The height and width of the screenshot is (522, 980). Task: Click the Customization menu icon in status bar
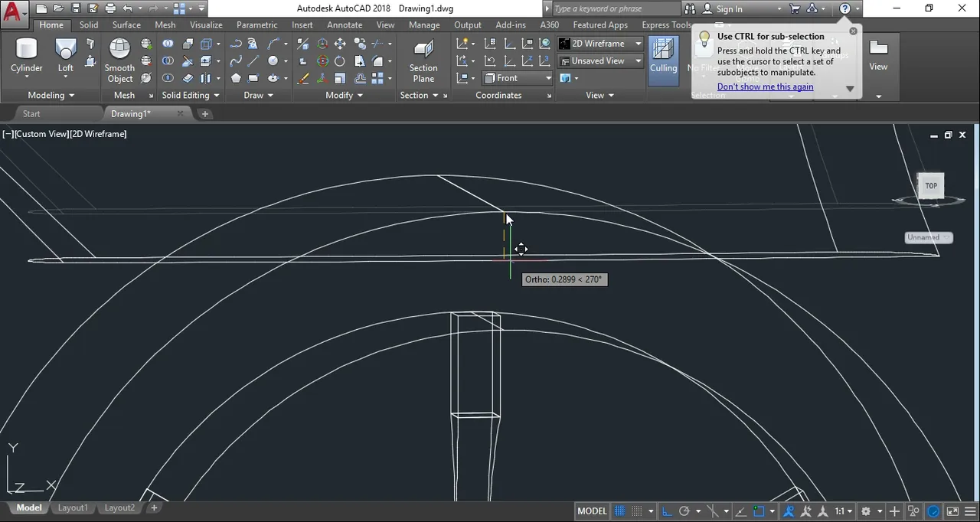pyautogui.click(x=969, y=511)
